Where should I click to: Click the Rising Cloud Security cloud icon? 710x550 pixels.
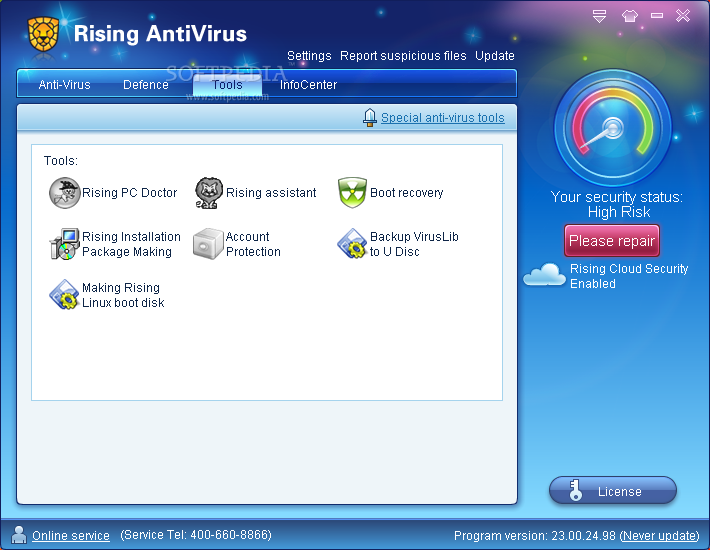coord(544,274)
